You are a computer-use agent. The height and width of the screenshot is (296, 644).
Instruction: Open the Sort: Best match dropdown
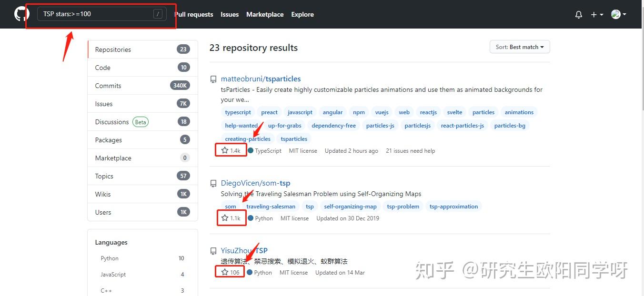click(x=519, y=47)
